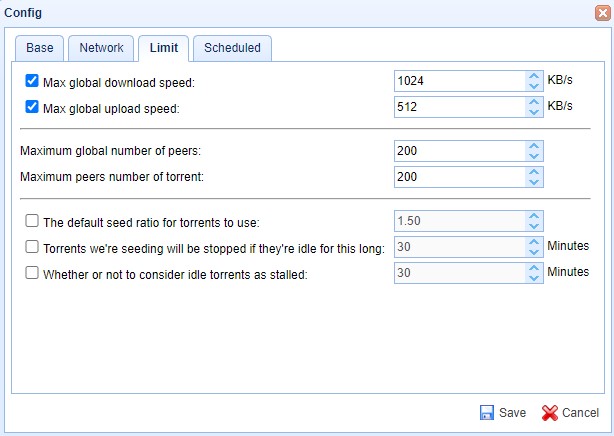Decrease maximum global number of peers

tap(534, 156)
